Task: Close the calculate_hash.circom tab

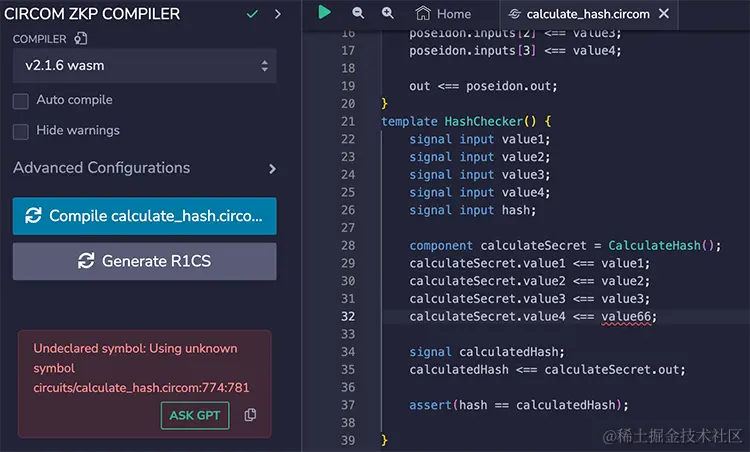Action: (664, 14)
